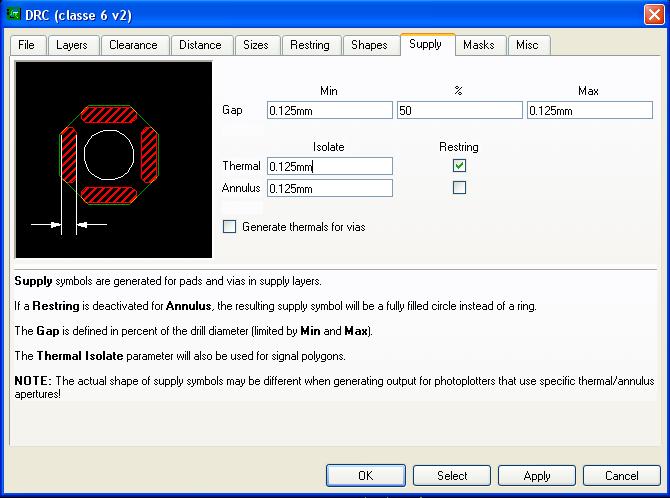The image size is (670, 498).
Task: Switch to the Restring tab
Action: pyautogui.click(x=311, y=45)
